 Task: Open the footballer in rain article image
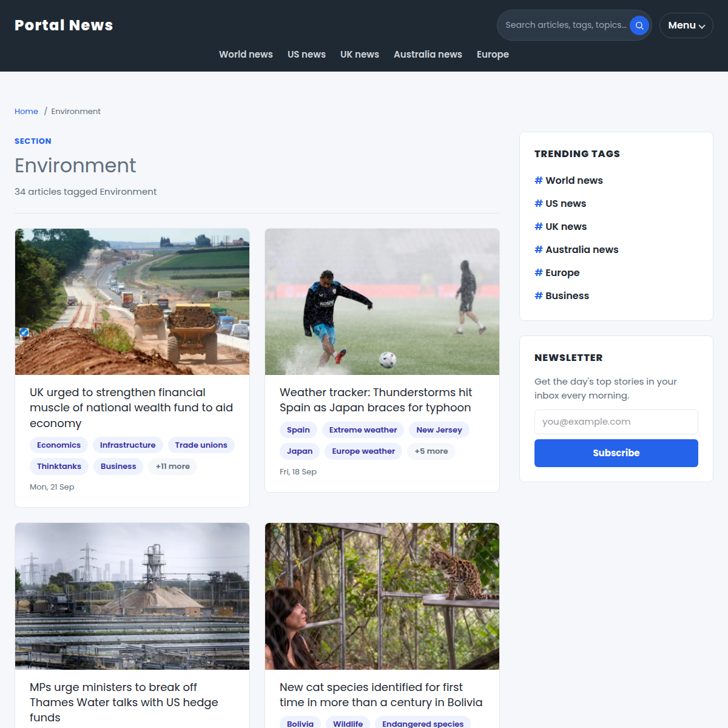click(x=382, y=302)
